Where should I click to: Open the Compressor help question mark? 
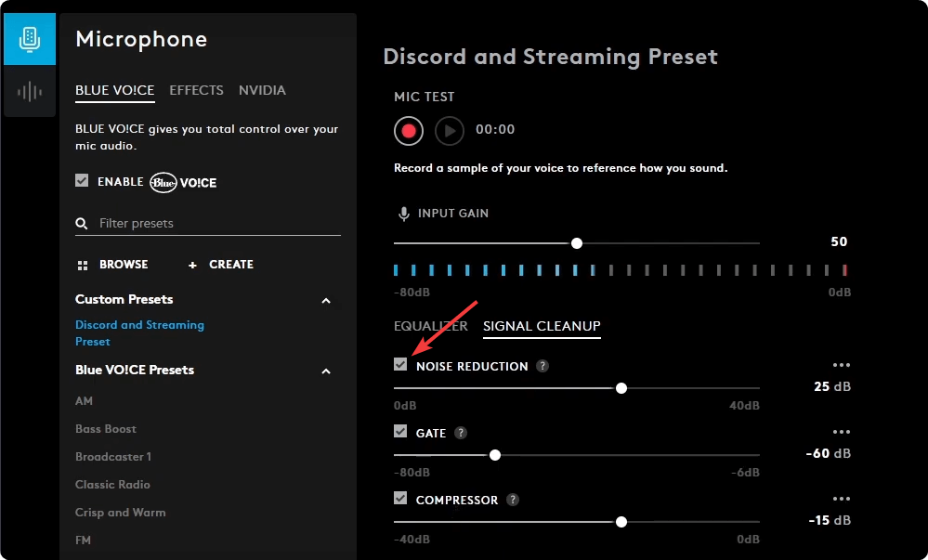pyautogui.click(x=513, y=500)
